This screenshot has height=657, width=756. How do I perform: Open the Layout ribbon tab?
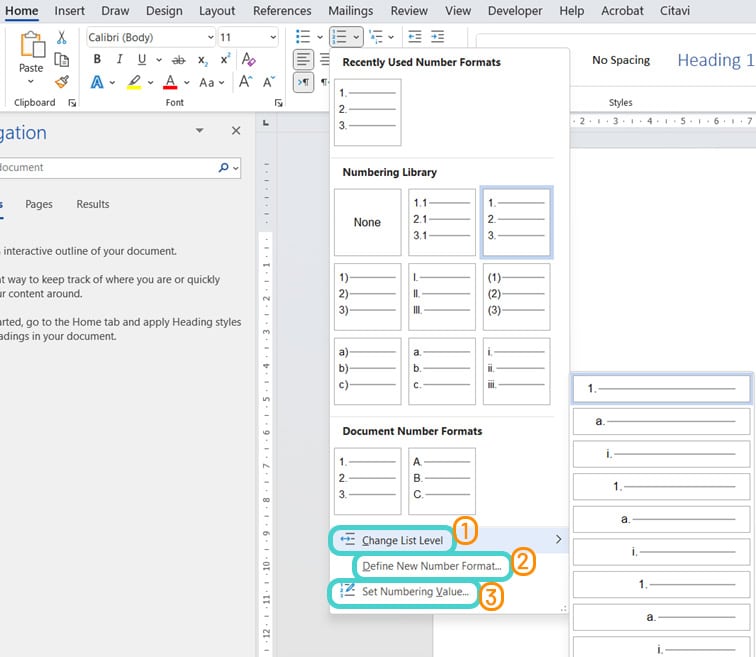click(217, 11)
